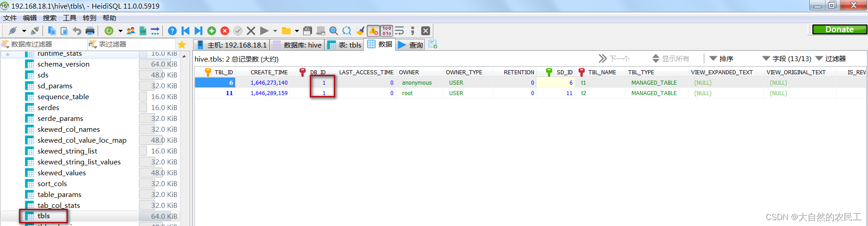Screen dimensions: 868x226
Task: Click the Paste clipboard icon
Action: click(64, 31)
